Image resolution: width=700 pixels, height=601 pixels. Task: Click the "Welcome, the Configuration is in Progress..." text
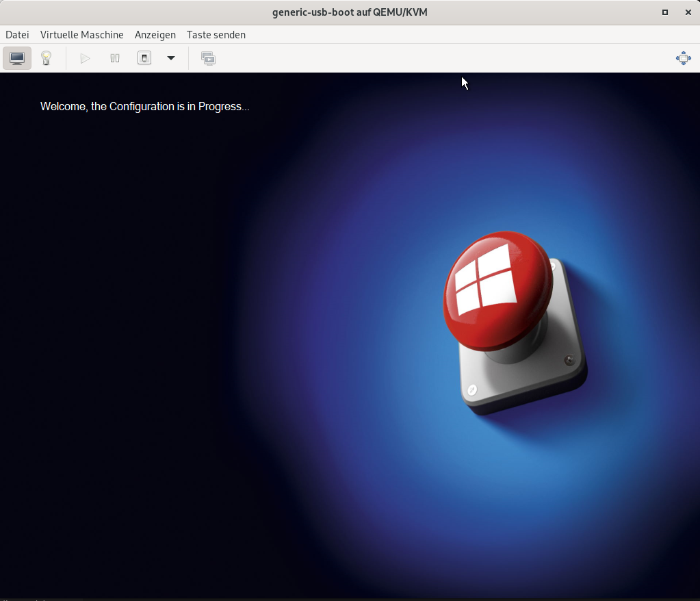point(145,107)
